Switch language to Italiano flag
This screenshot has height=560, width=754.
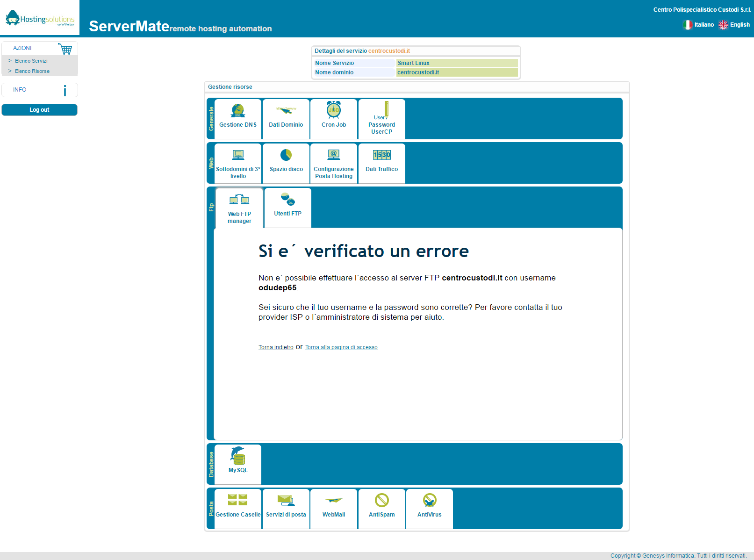coord(688,25)
